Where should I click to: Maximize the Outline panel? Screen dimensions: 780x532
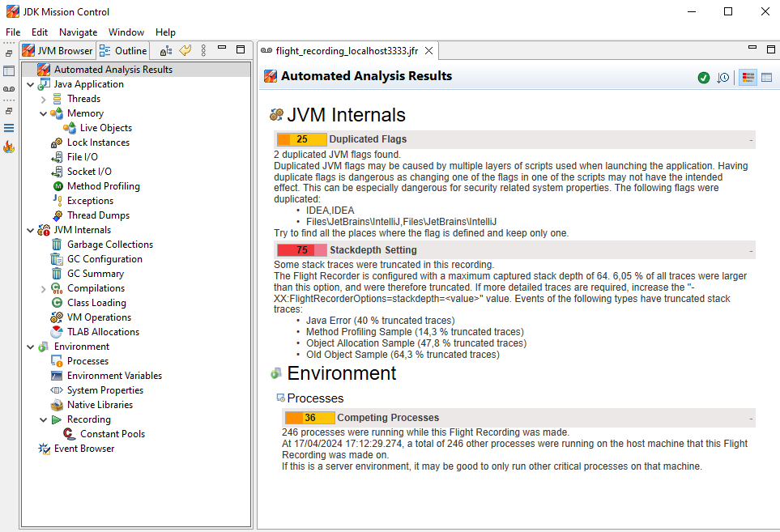tap(241, 49)
